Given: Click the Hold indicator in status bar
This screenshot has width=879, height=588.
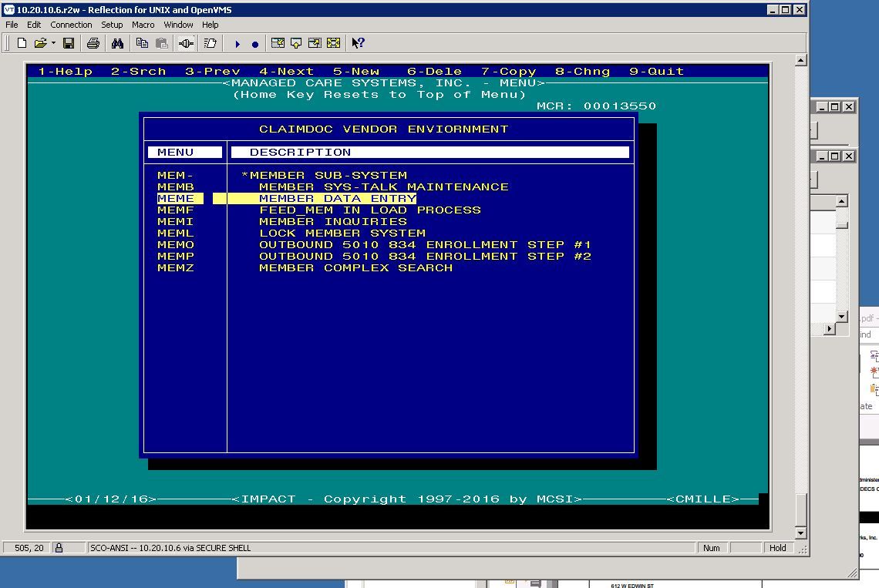Looking at the screenshot, I should coord(777,548).
